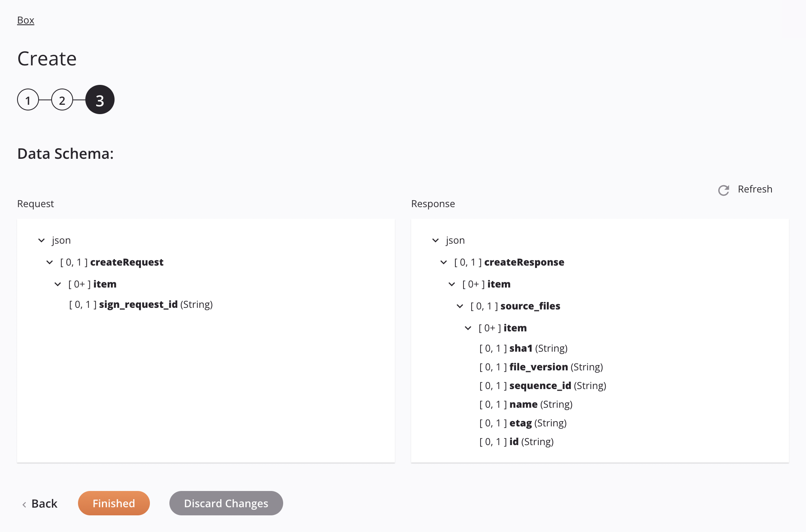Click the Refresh icon to reload schema
The image size is (806, 532).
[724, 189]
